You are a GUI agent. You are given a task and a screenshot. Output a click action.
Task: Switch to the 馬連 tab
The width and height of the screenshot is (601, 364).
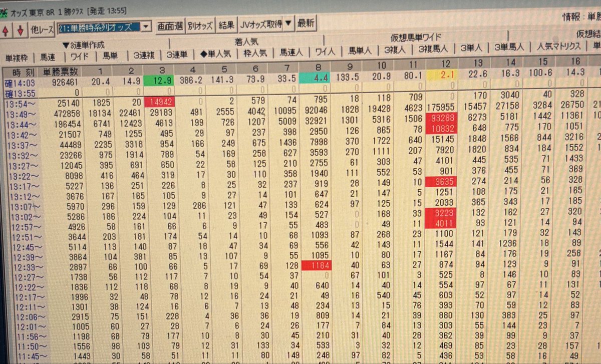[x=49, y=57]
